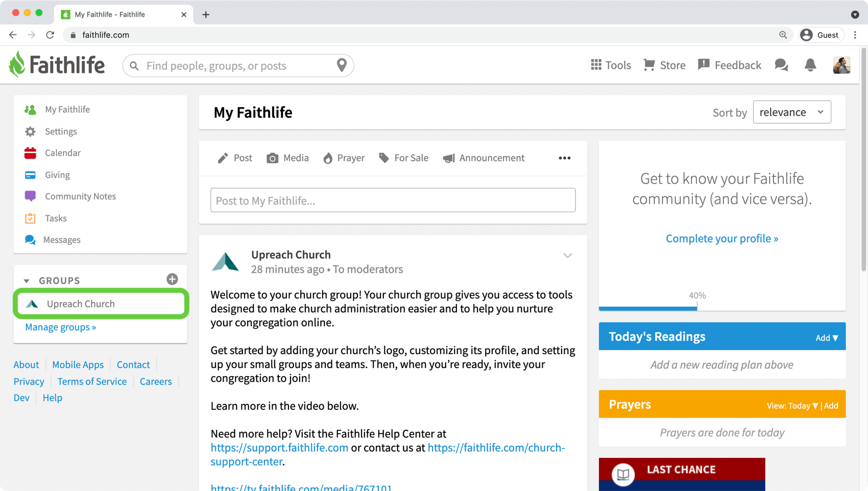Viewport: 868px width, 491px height.
Task: Add a new group with plus icon
Action: point(172,279)
